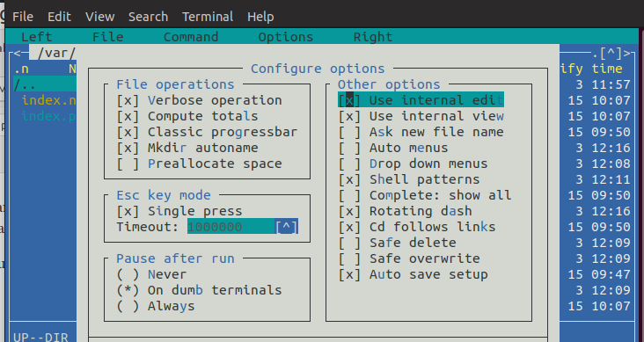Screen dimensions: 644x342
Task: Click the 09:47 modify time entry
Action: (611, 274)
